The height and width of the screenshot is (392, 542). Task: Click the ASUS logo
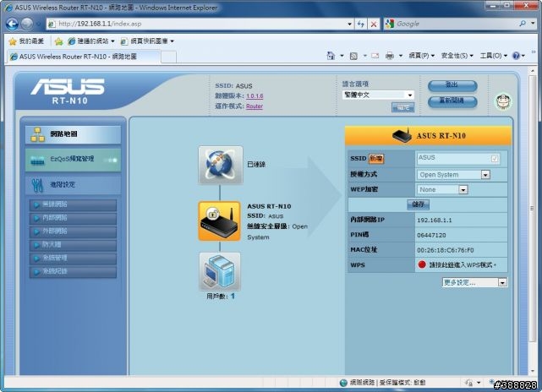click(68, 86)
